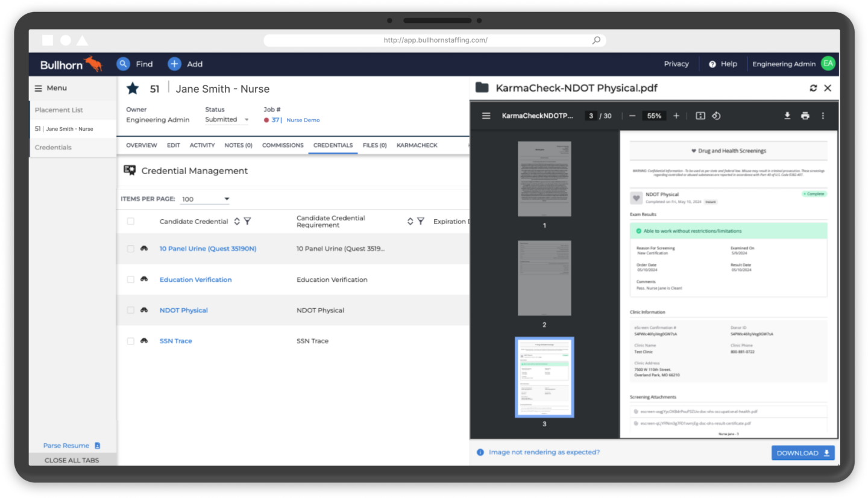The height and width of the screenshot is (498, 868).
Task: Preview Education Verification with binoculars icon
Action: (x=144, y=279)
